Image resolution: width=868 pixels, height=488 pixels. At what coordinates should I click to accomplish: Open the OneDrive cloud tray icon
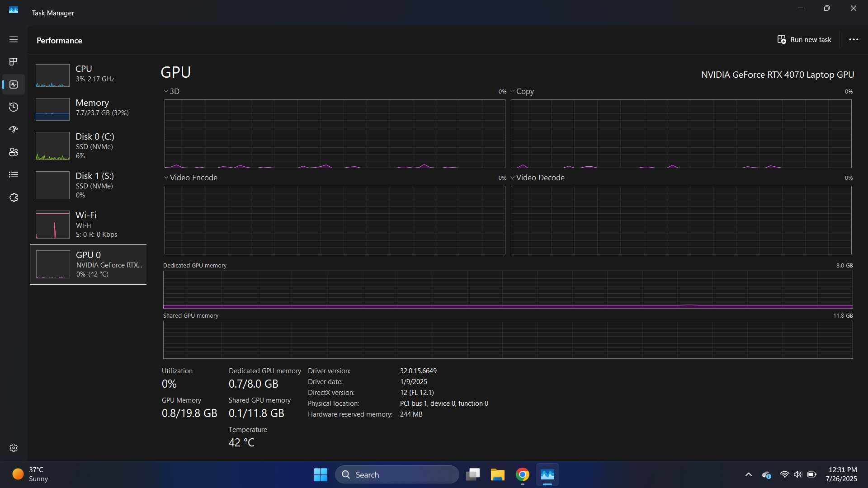click(767, 475)
